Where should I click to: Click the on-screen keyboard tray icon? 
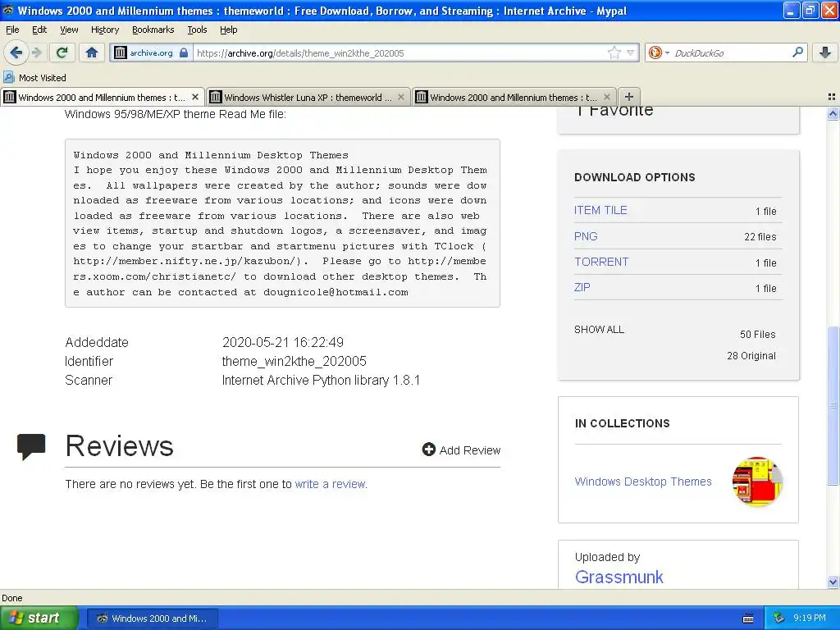pos(748,619)
